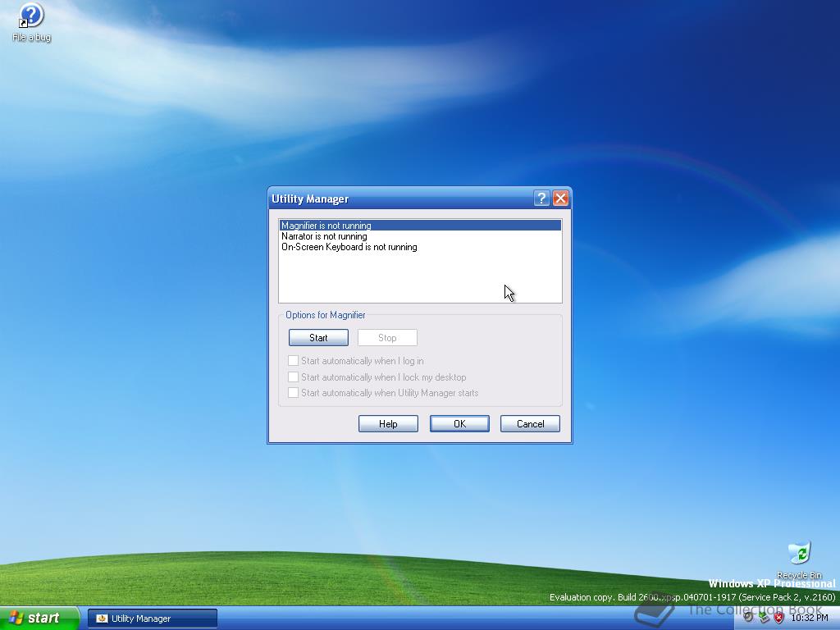Open the File a bug desktop shortcut
Screen dimensions: 840x630
click(x=31, y=21)
